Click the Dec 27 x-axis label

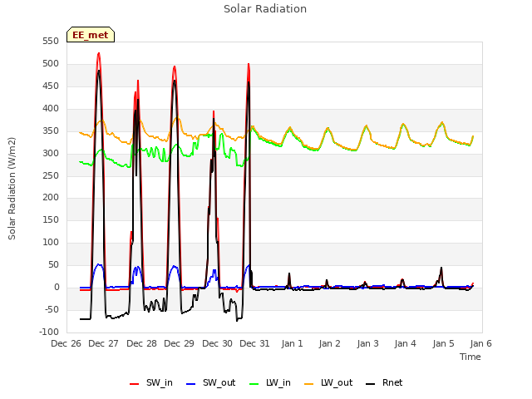pyautogui.click(x=103, y=343)
